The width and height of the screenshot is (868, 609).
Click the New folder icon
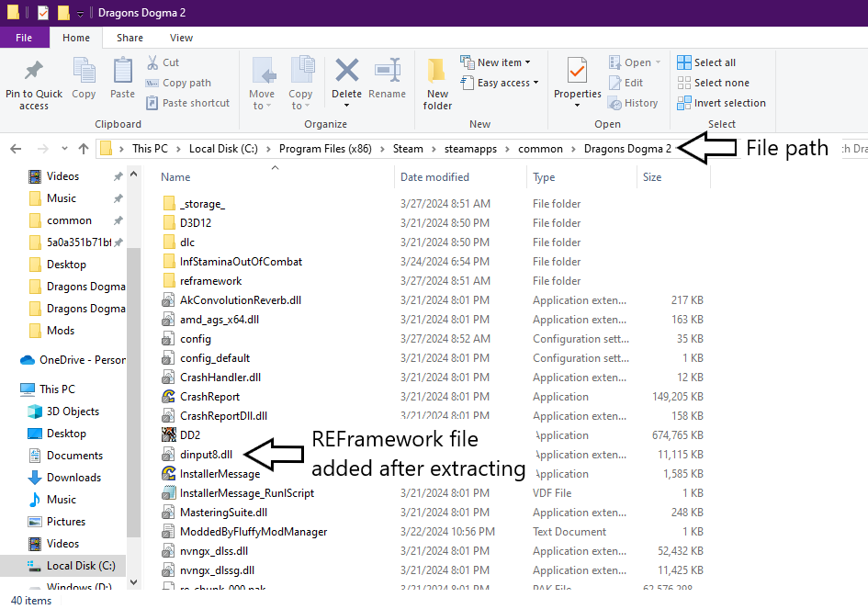(x=436, y=71)
